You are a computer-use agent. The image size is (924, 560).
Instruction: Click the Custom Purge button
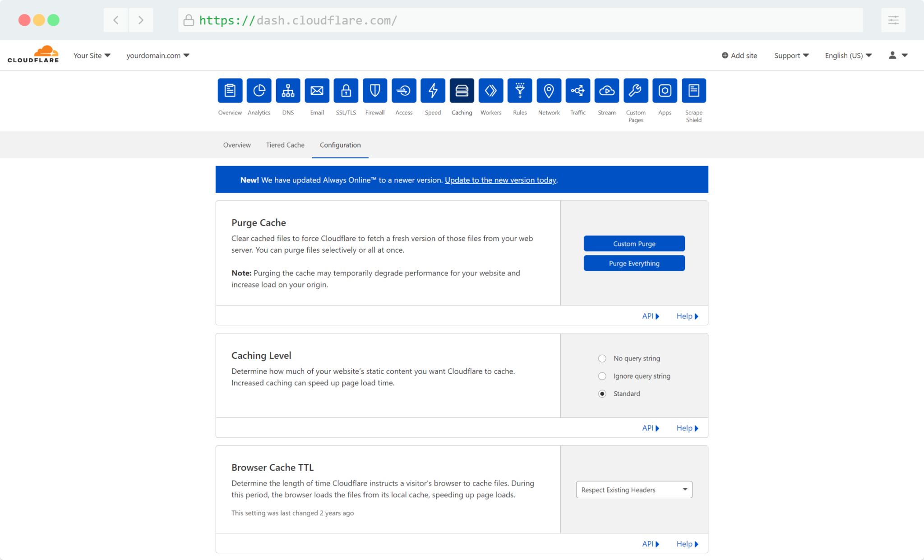(x=634, y=244)
